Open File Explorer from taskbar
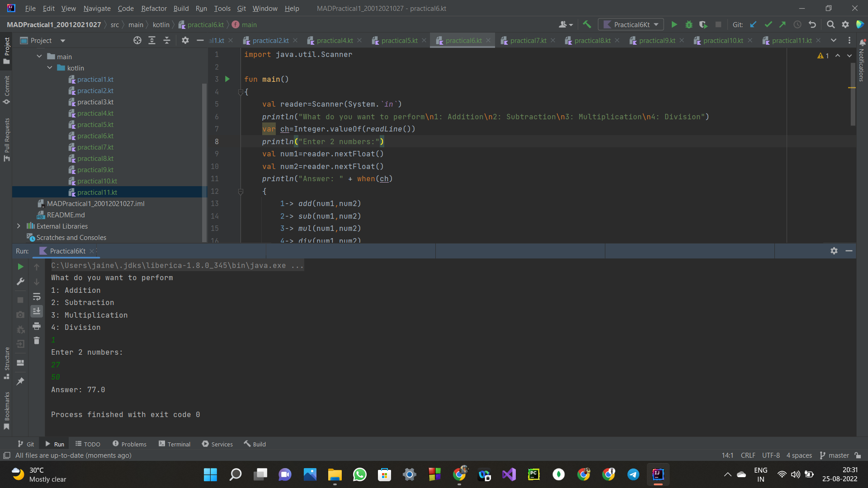The image size is (868, 488). 335,474
